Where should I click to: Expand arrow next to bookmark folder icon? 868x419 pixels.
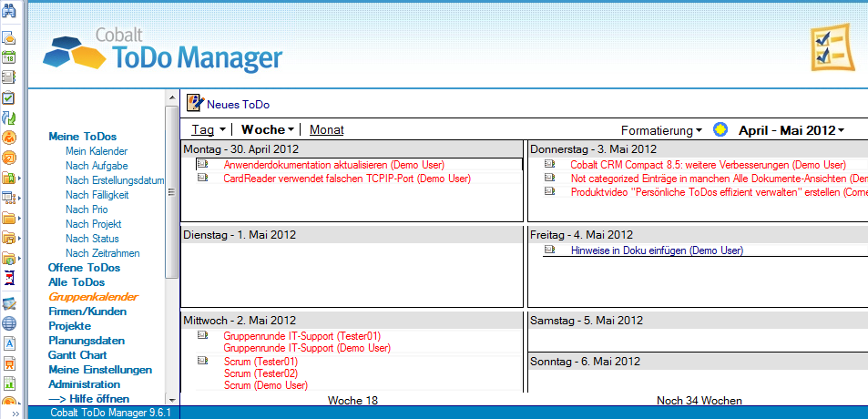19,179
